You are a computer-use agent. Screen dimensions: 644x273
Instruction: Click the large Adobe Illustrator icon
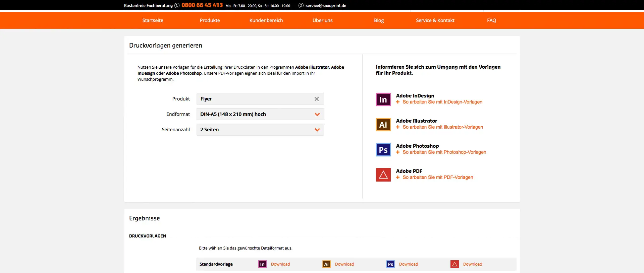coord(383,125)
